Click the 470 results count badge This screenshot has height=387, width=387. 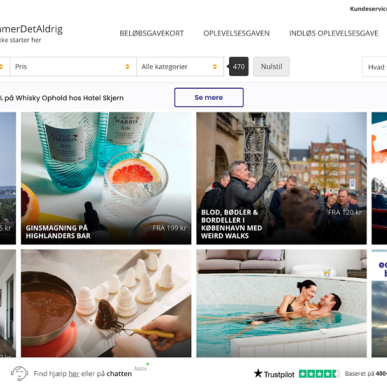point(238,67)
